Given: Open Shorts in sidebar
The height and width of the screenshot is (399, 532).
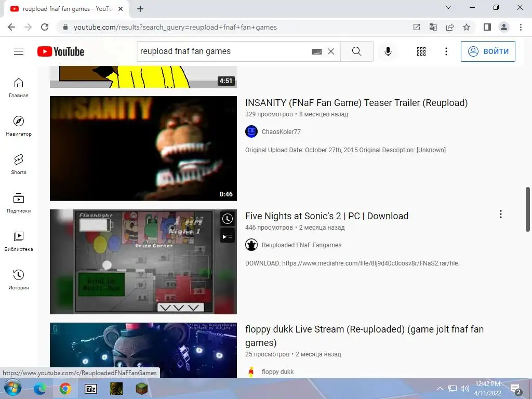Looking at the screenshot, I should pyautogui.click(x=19, y=165).
